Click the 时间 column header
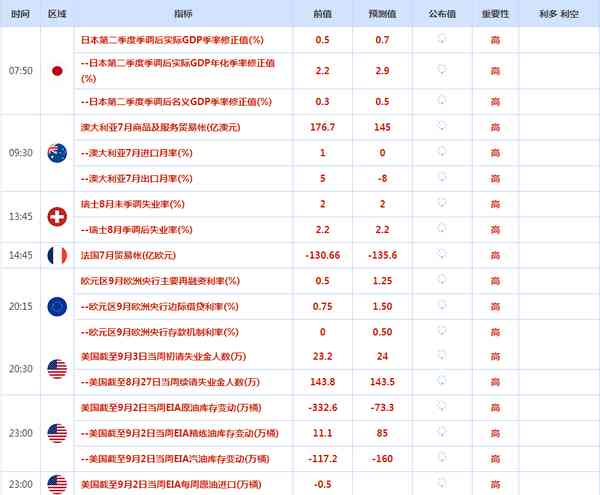The width and height of the screenshot is (600, 495). click(21, 14)
